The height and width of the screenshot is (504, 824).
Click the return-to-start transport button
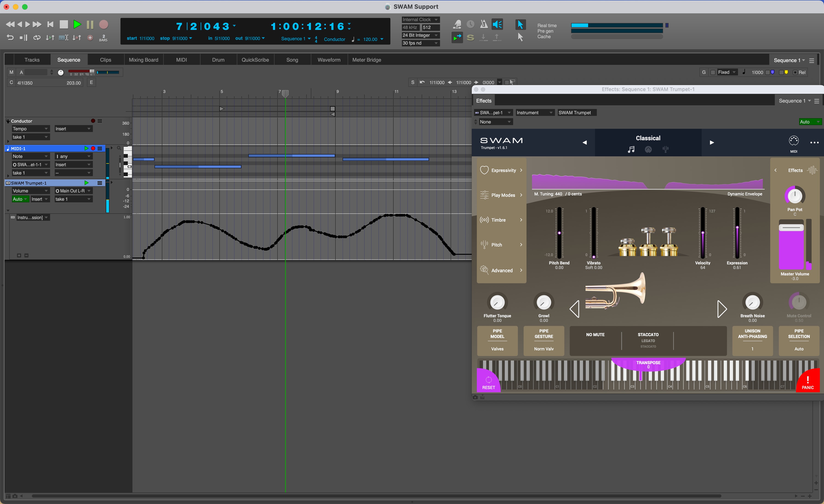click(51, 24)
